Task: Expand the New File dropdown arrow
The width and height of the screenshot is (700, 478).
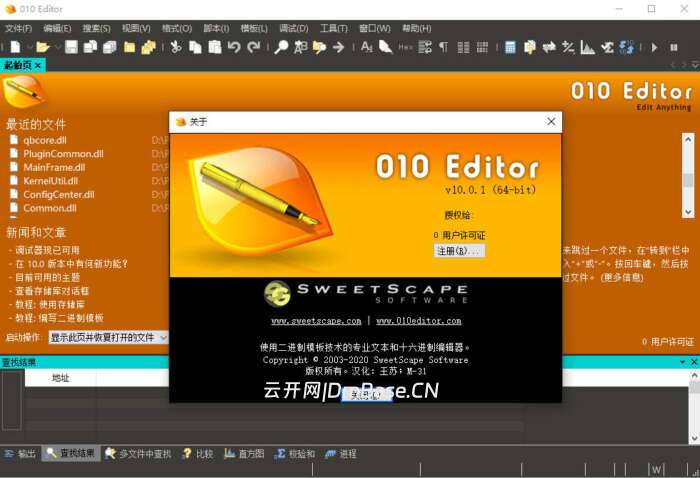Action: 29,47
